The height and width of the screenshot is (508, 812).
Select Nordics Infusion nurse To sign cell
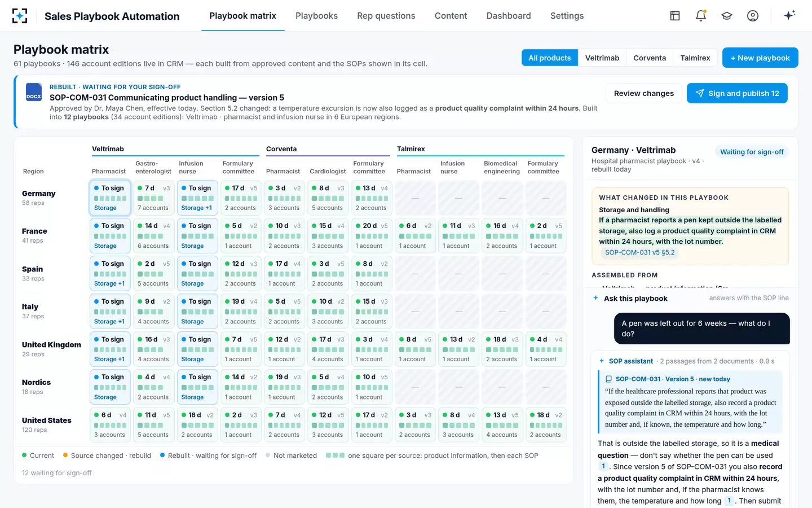pos(197,387)
